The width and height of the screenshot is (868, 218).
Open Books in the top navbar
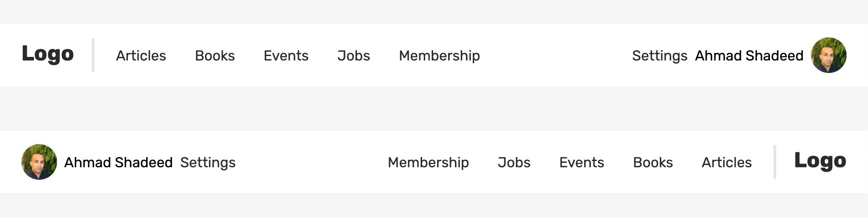[215, 56]
